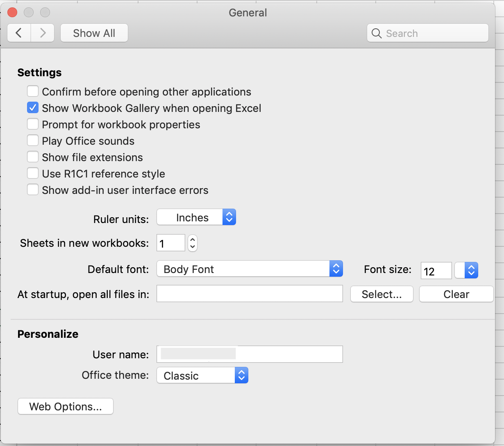Open the Office theme Classic dropdown
Image resolution: width=504 pixels, height=446 pixels.
pyautogui.click(x=202, y=375)
